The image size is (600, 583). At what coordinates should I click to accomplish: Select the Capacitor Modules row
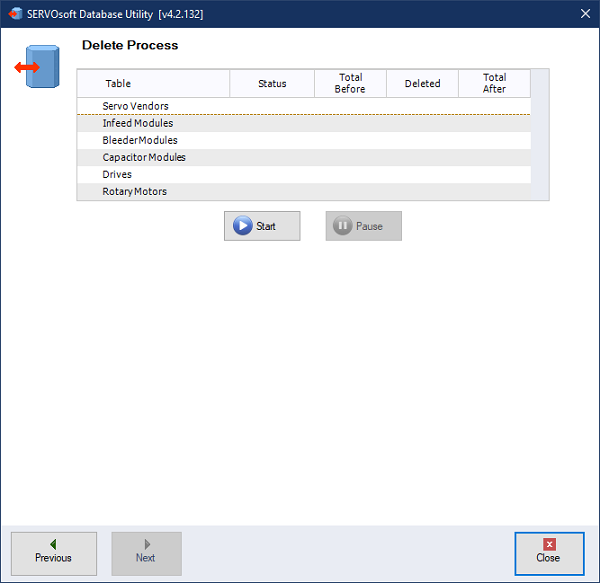[304, 157]
